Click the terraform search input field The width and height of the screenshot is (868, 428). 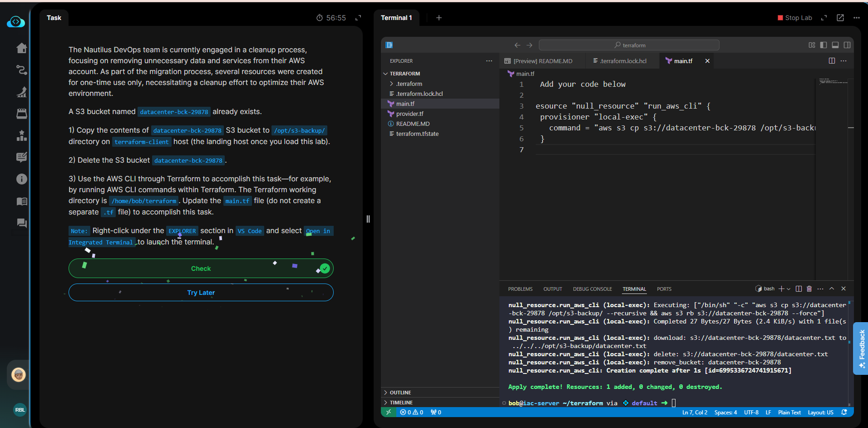[629, 45]
